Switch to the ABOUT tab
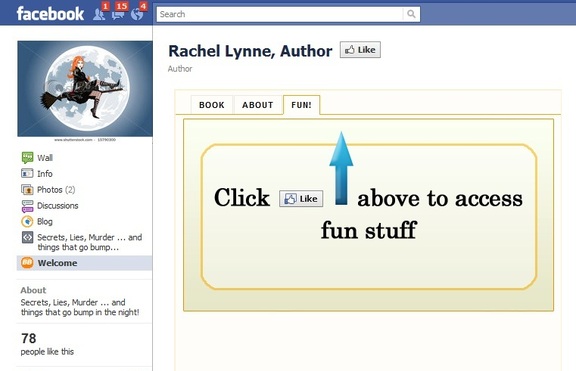 click(258, 105)
